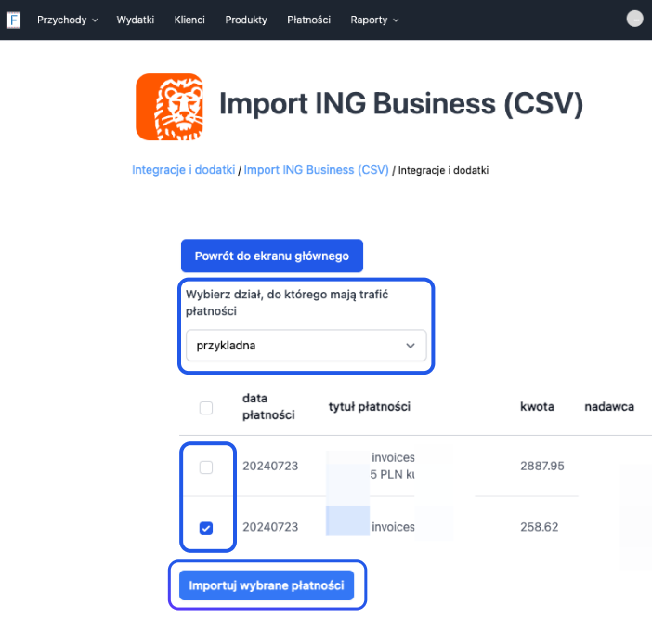
Task: Open the Klienci section
Action: coord(189,20)
